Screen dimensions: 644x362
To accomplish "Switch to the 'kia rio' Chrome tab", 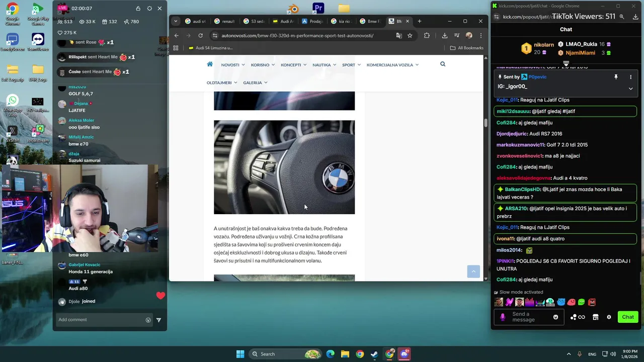I will (342, 21).
